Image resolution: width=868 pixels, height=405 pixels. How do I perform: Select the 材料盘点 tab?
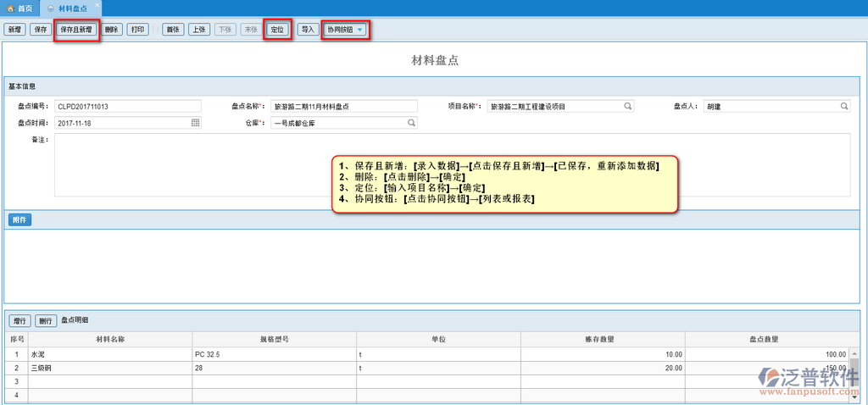(x=71, y=7)
